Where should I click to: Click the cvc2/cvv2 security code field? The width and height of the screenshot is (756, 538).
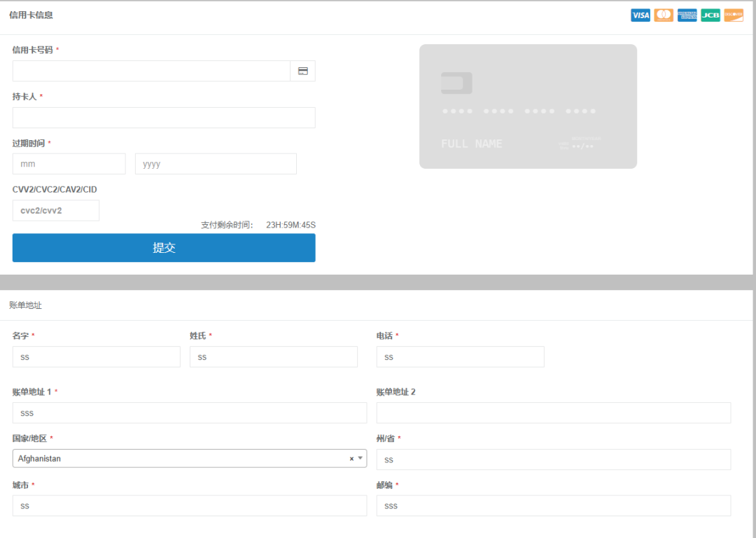(56, 210)
